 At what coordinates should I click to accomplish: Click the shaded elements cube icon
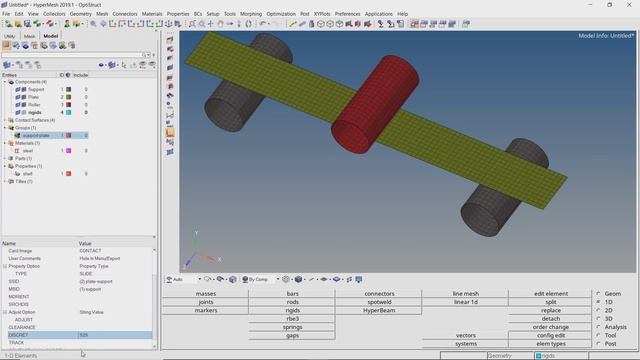click(298, 280)
